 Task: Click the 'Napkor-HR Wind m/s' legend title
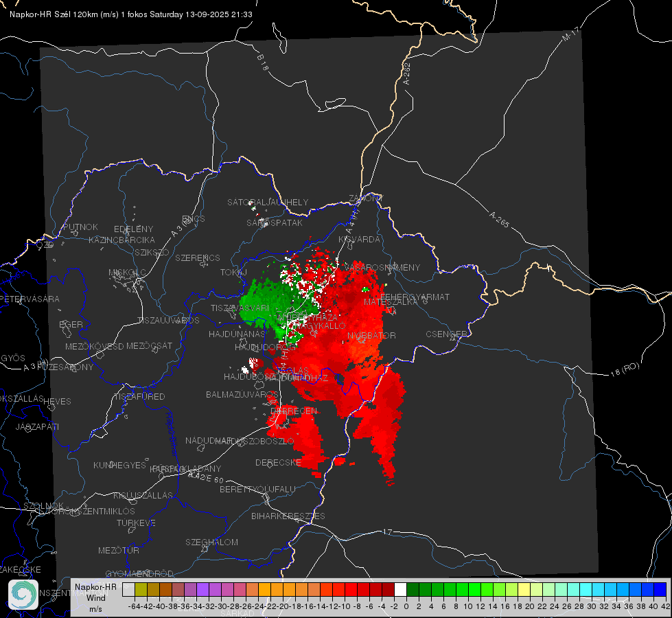pyautogui.click(x=95, y=597)
